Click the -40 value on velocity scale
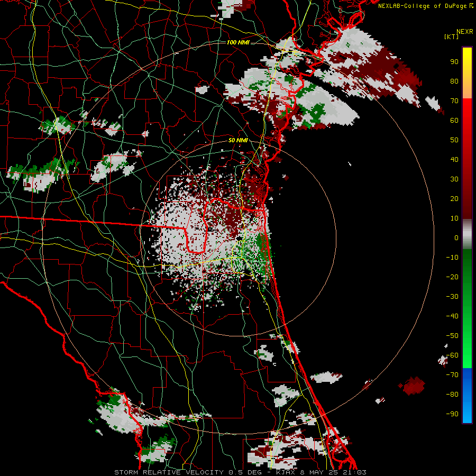Screen dimensions: 476x476 [452, 316]
